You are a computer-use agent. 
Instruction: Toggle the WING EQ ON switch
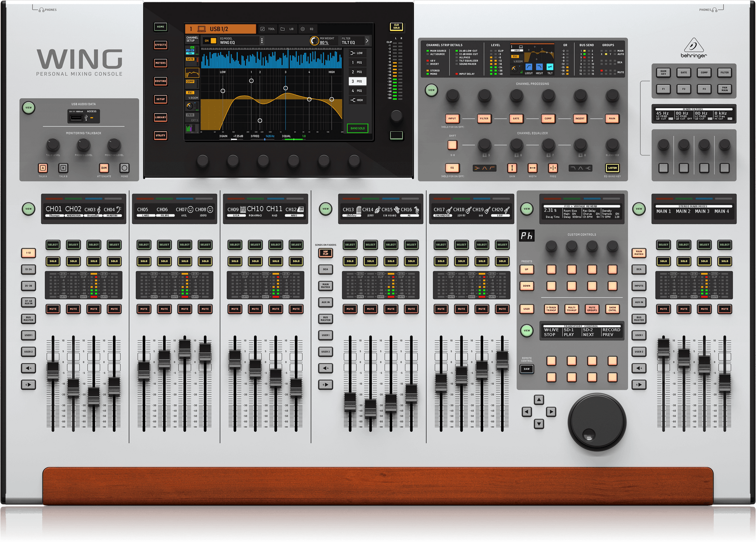(209, 40)
